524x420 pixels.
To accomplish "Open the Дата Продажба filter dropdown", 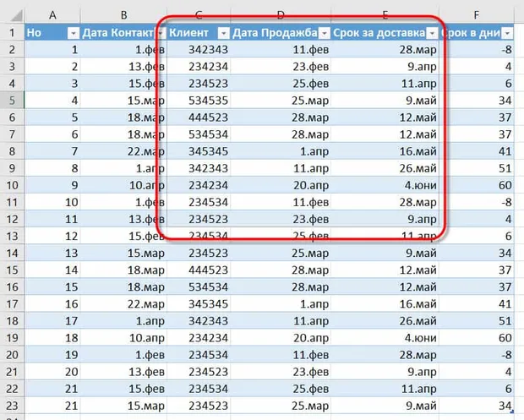I will 325,33.
